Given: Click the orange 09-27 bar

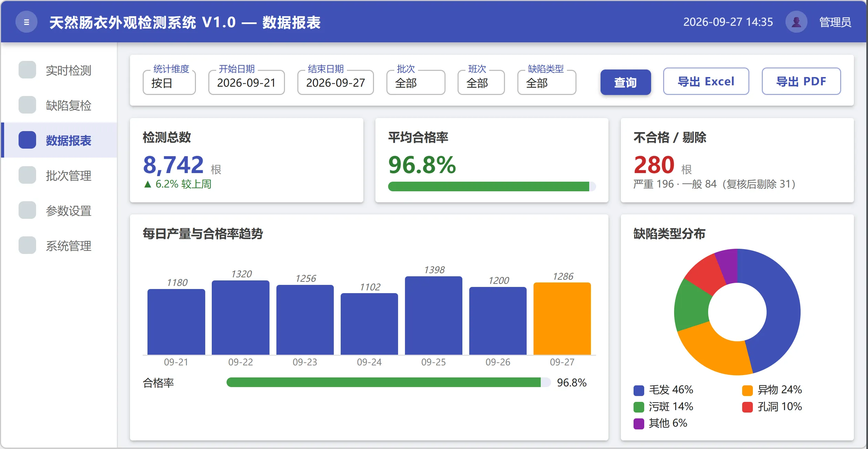Looking at the screenshot, I should coord(562,319).
